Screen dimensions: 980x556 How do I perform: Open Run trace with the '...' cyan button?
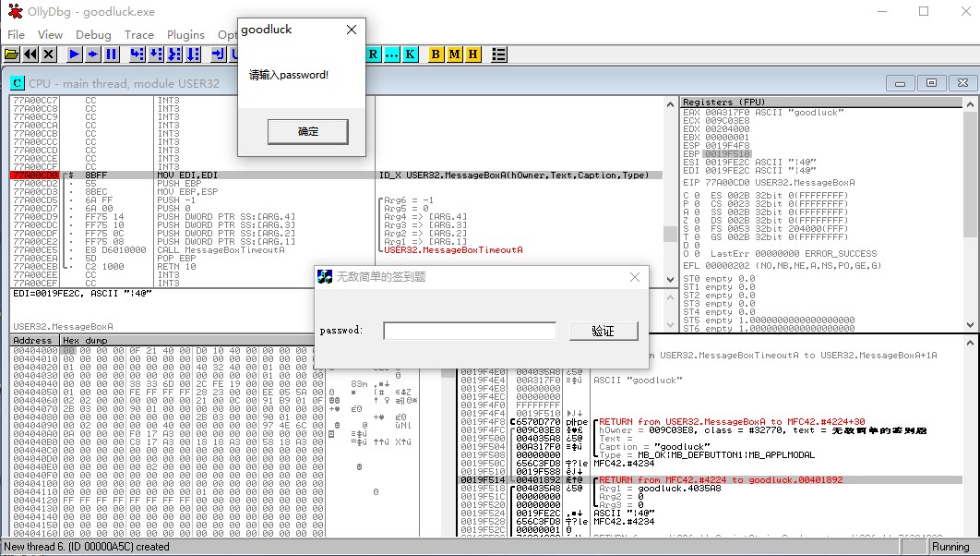[x=391, y=54]
